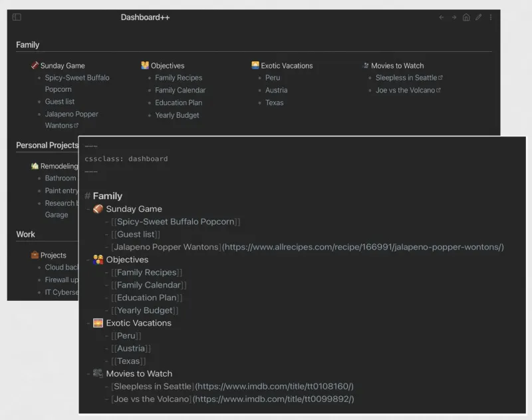
Task: Click [[Spicy-Sweet Buffalo Popcorn]] in markdown source
Action: pos(176,222)
